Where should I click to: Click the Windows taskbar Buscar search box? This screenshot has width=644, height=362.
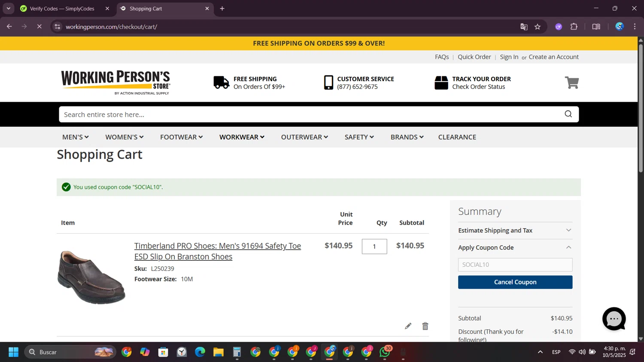point(70,352)
